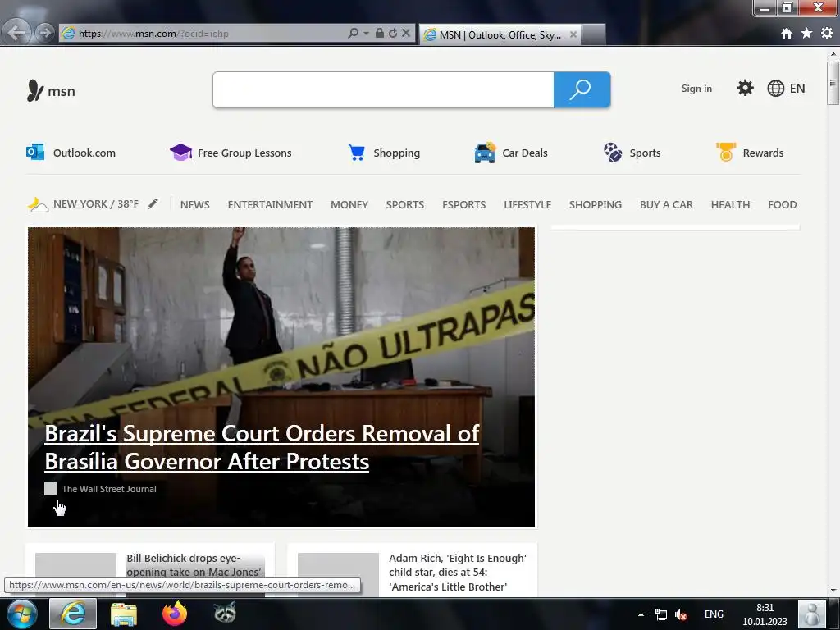The width and height of the screenshot is (840, 630).
Task: Open the HEALTH menu item
Action: coord(730,204)
